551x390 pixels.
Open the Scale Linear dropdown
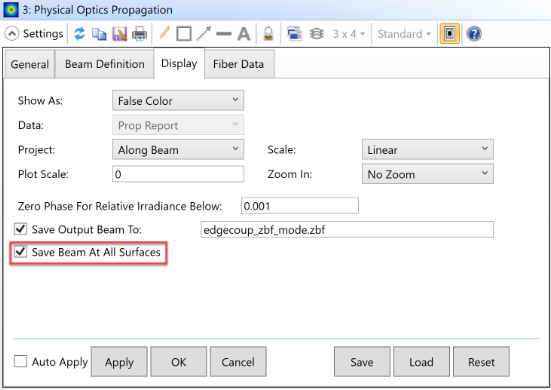pyautogui.click(x=428, y=150)
